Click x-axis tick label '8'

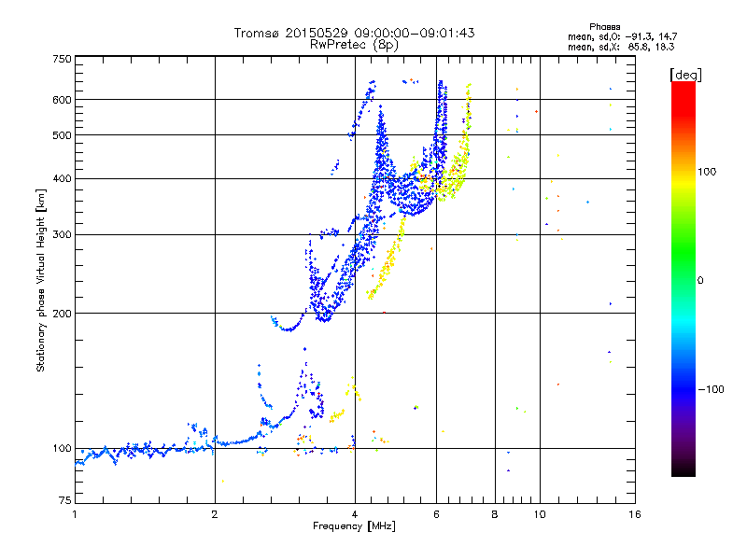(x=495, y=514)
